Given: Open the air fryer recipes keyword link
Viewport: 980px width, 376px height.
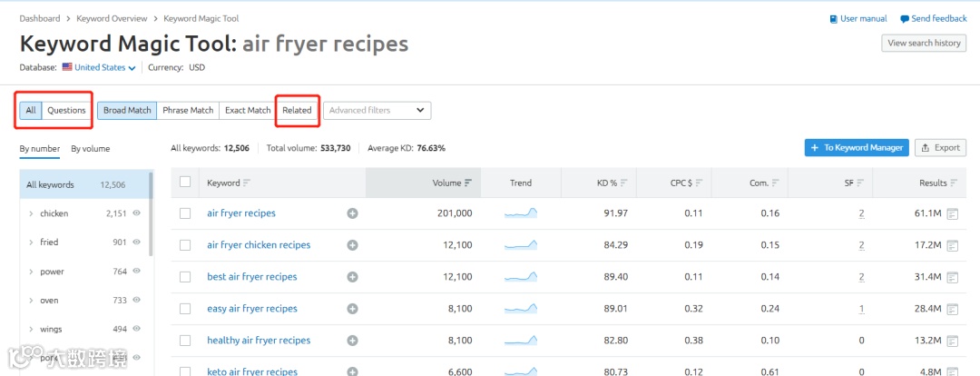Looking at the screenshot, I should [x=241, y=213].
